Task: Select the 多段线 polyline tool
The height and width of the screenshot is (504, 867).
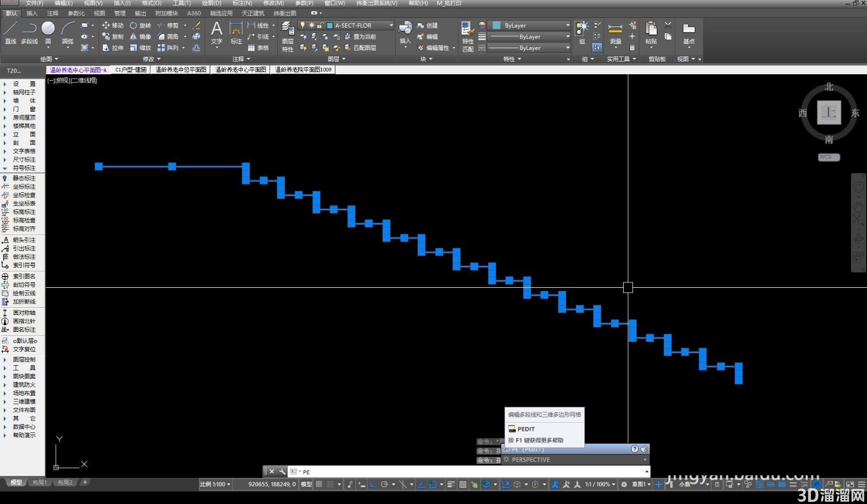Action: point(29,33)
